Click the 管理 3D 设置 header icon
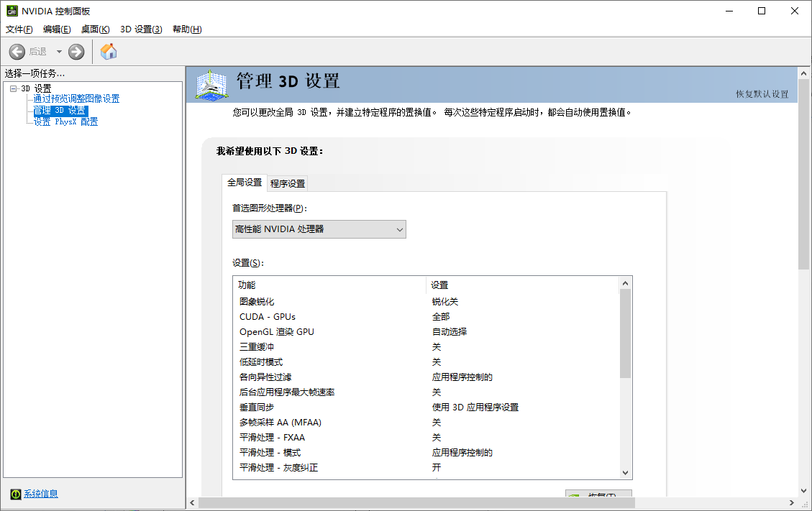812x511 pixels. tap(212, 85)
